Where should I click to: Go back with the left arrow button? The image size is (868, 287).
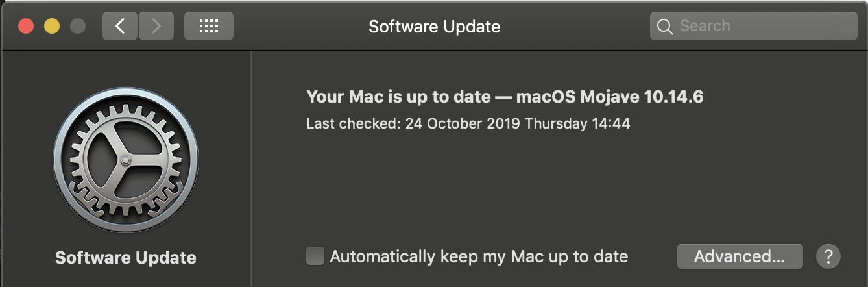click(119, 26)
